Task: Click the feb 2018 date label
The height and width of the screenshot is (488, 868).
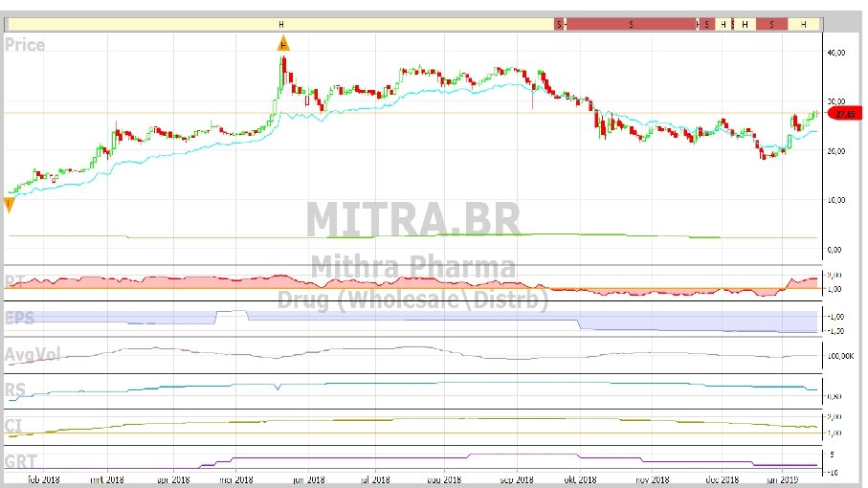Action: pyautogui.click(x=44, y=479)
